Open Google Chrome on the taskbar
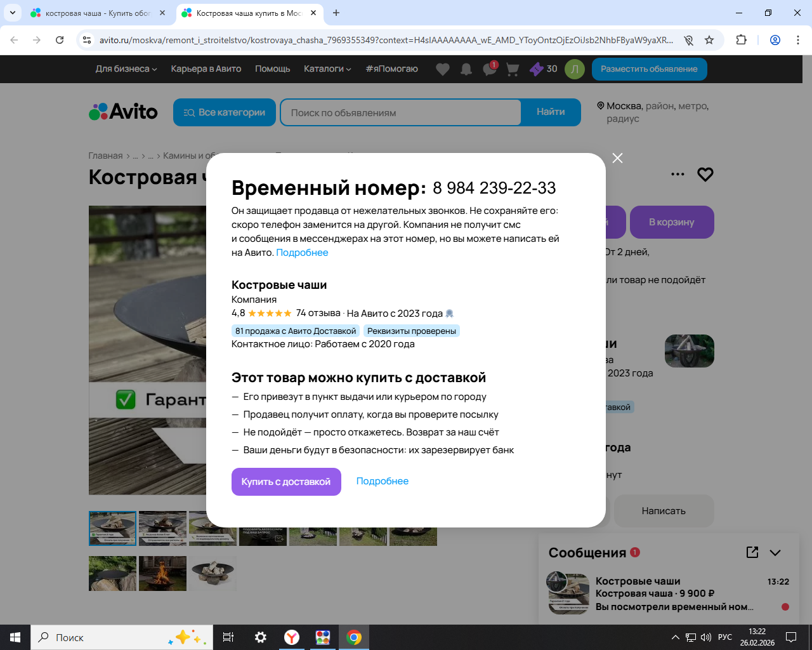812x650 pixels. click(x=354, y=637)
